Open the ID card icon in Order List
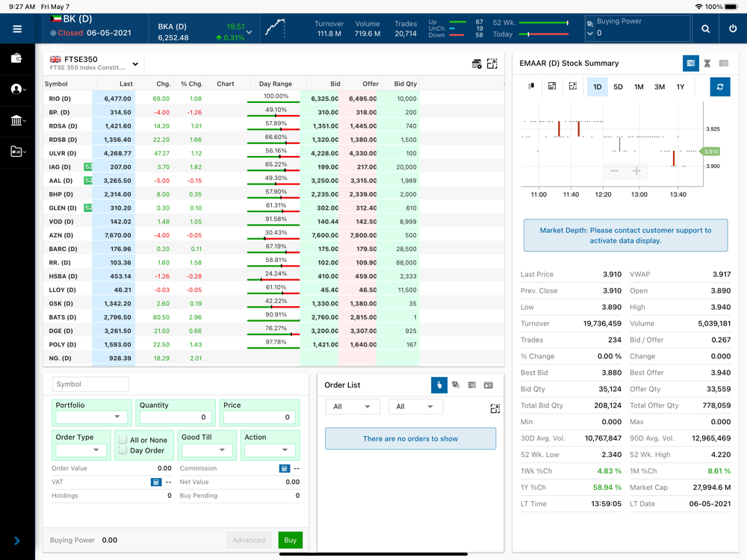This screenshot has height=560, width=747. (489, 385)
